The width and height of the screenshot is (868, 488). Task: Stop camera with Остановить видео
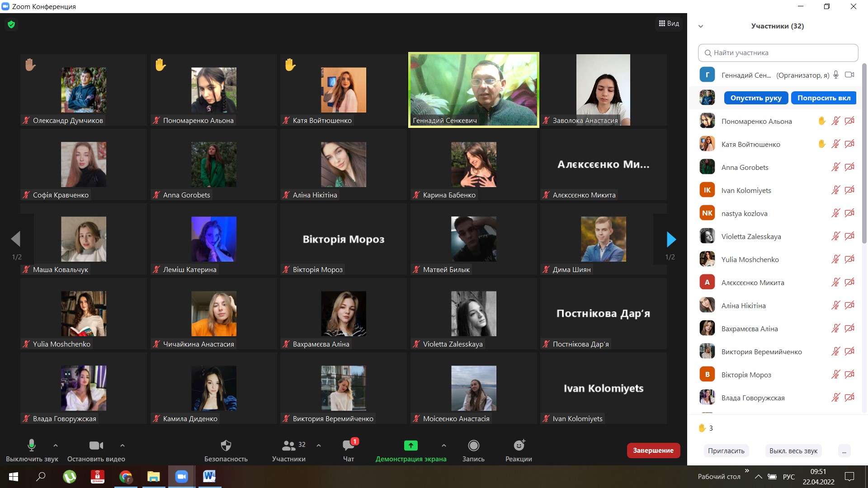click(96, 450)
